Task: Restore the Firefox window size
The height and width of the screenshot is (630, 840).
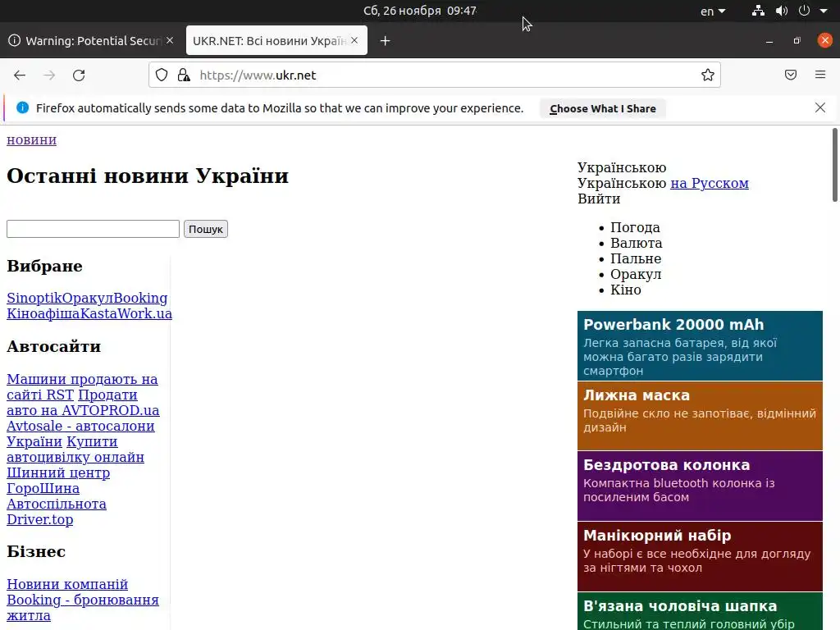Action: click(x=797, y=41)
